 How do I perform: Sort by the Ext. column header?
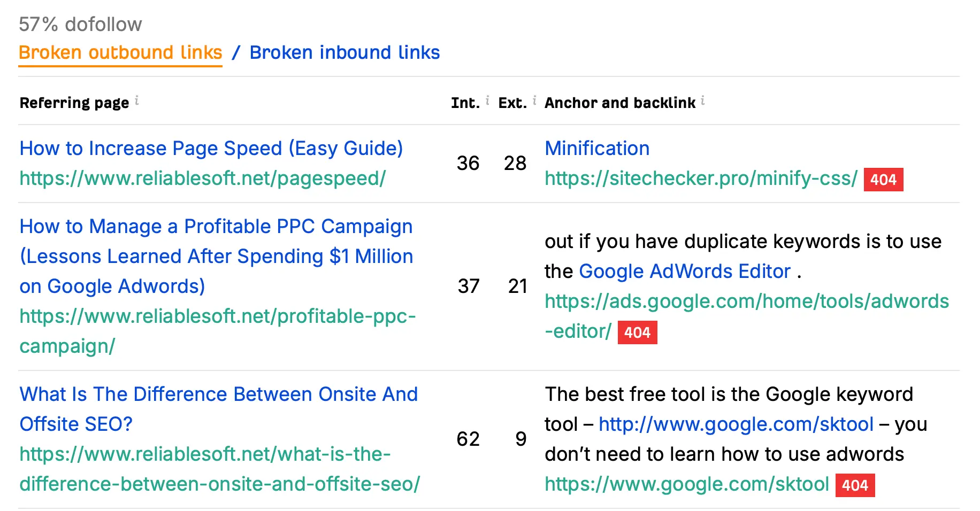512,103
